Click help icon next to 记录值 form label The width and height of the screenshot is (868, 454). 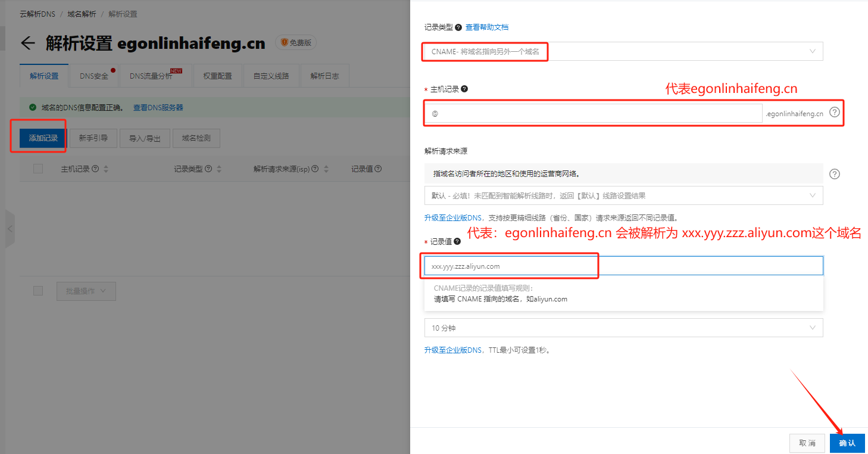tap(457, 241)
